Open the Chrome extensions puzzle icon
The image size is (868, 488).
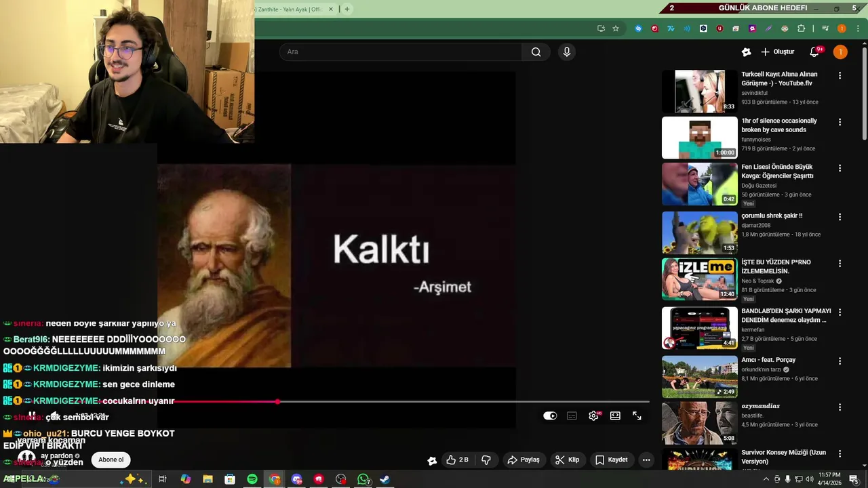(801, 28)
